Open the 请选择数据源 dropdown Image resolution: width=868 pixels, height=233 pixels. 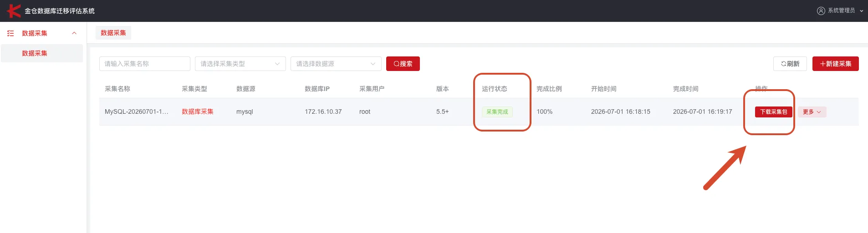click(336, 64)
